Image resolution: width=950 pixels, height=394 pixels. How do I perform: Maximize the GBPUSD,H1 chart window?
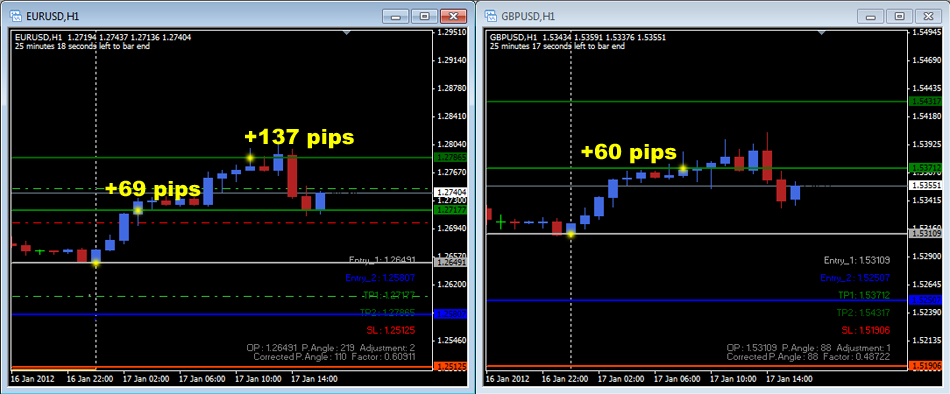[x=899, y=16]
